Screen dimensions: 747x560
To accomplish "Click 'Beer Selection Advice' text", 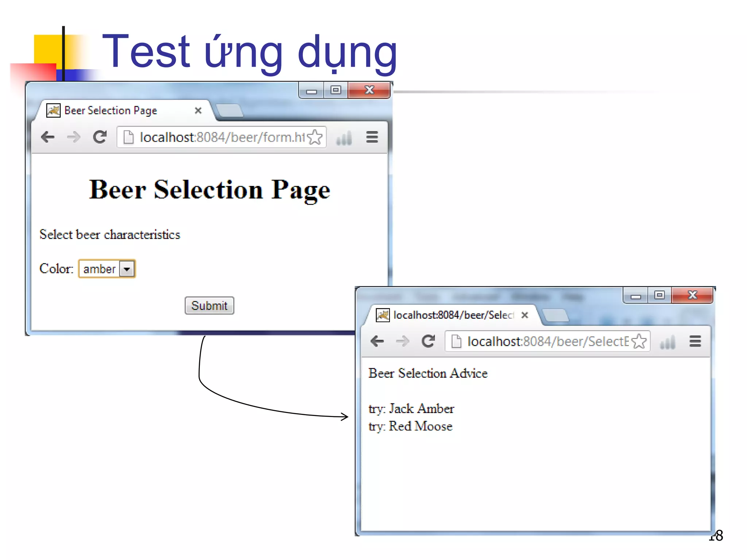I will click(428, 373).
